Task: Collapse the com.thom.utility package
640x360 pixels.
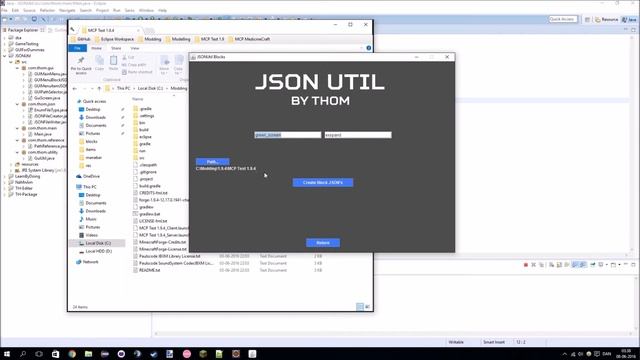Action: tap(17, 152)
